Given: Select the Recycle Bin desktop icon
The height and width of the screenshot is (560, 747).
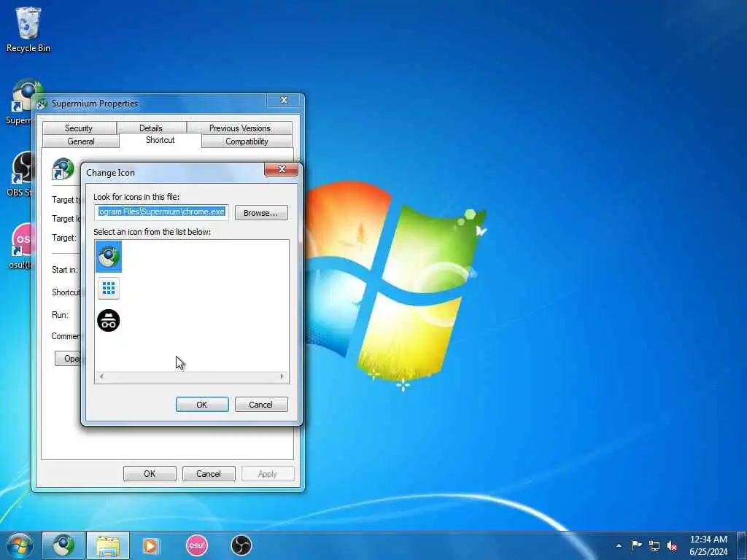Looking at the screenshot, I should 28,29.
